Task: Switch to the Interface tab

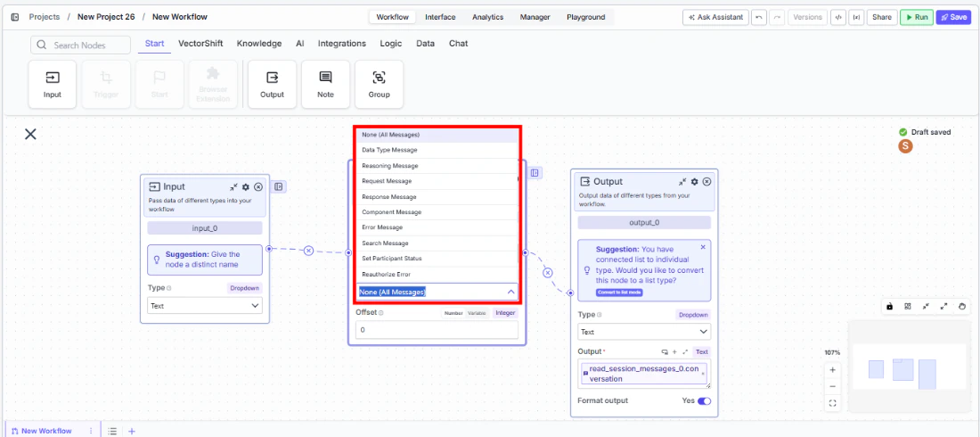Action: (x=440, y=17)
